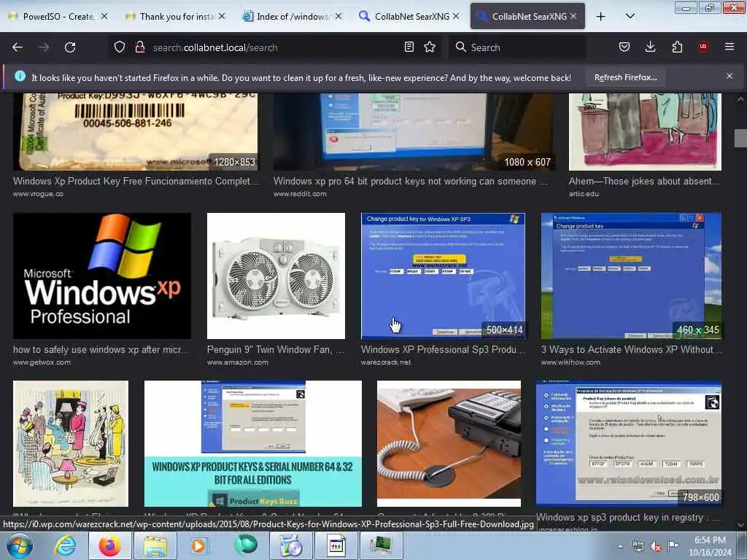Viewport: 747px width, 560px height.
Task: Open Windows Explorer folder taskbar icon
Action: (155, 545)
